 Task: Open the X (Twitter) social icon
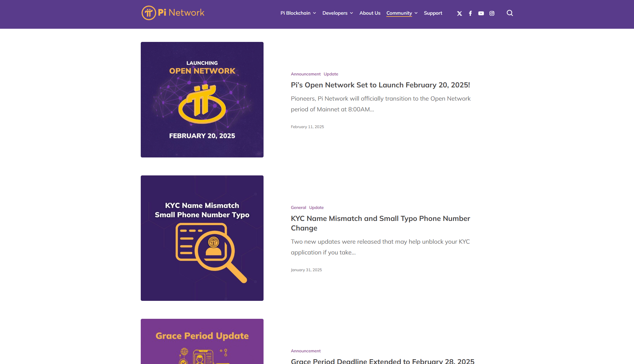pyautogui.click(x=459, y=13)
